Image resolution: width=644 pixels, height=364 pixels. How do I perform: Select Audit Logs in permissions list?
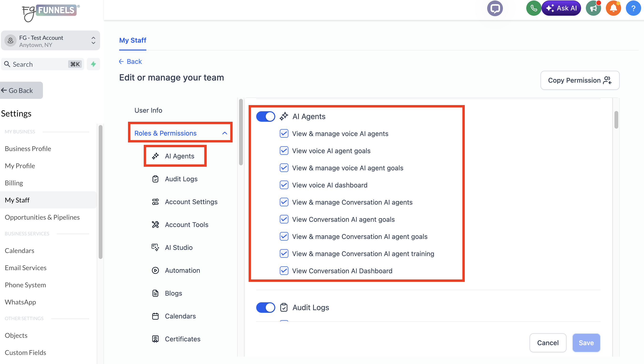click(181, 179)
